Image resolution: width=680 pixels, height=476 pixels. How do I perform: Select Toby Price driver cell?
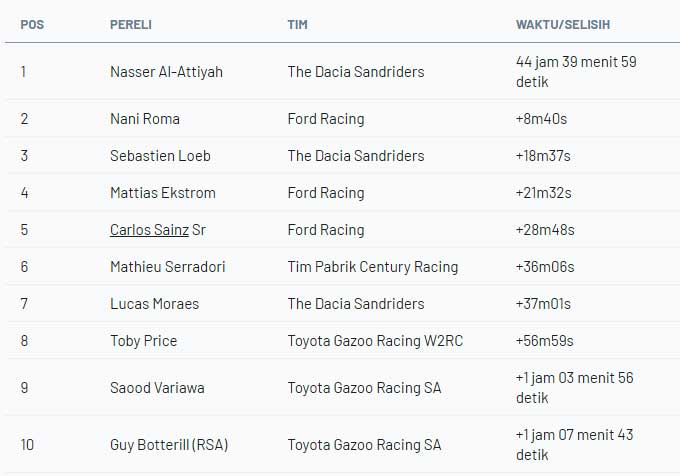(143, 341)
